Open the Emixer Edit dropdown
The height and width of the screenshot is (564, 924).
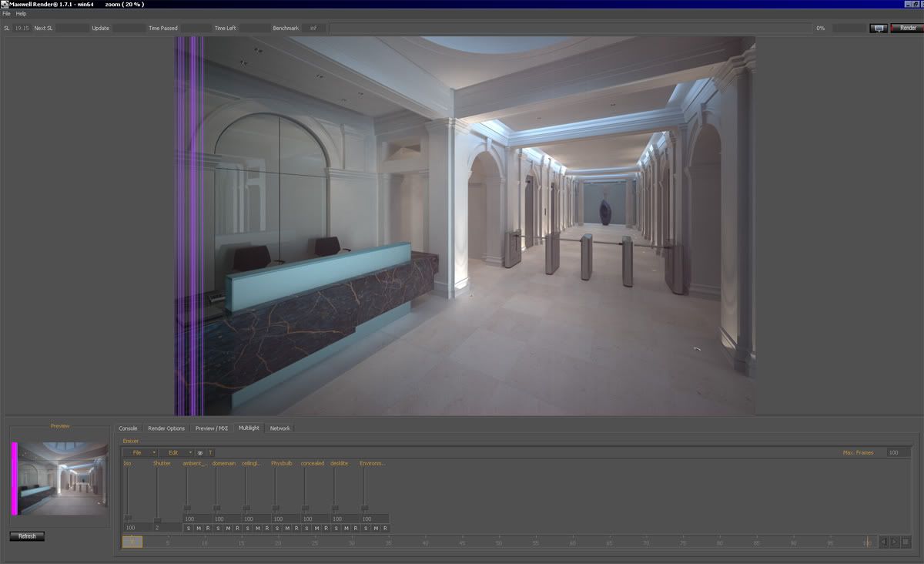176,453
